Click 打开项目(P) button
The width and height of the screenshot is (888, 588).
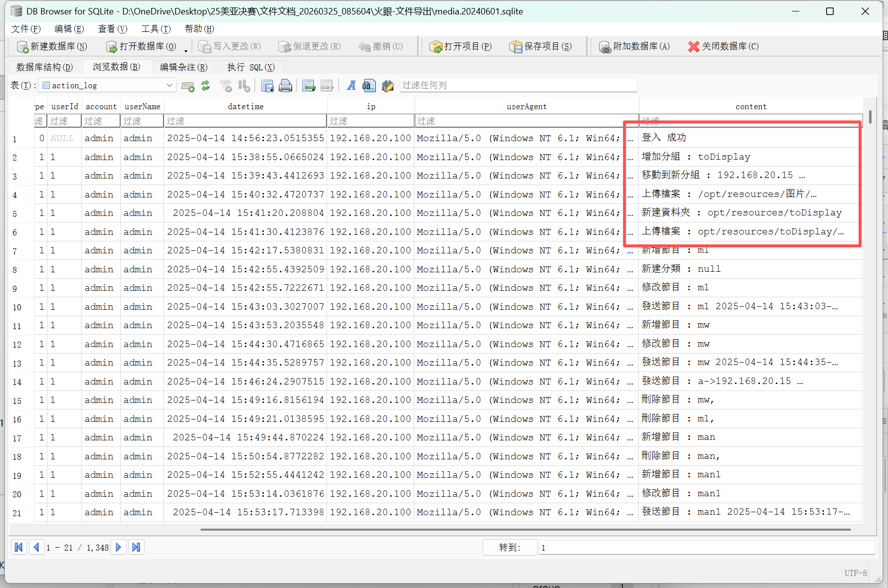coord(461,46)
